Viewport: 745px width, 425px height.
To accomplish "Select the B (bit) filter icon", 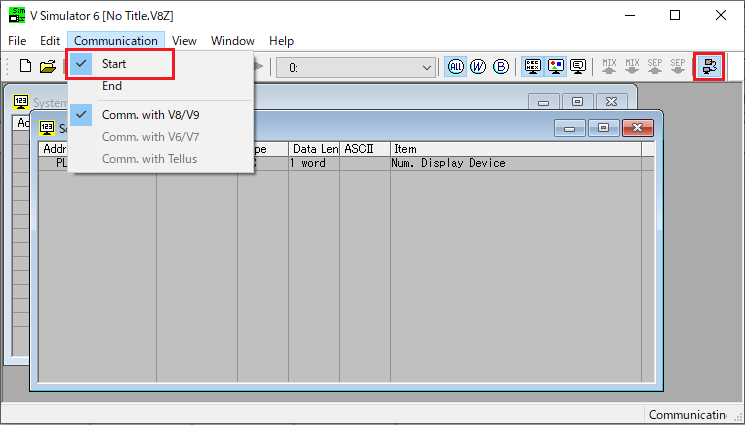I will 501,67.
